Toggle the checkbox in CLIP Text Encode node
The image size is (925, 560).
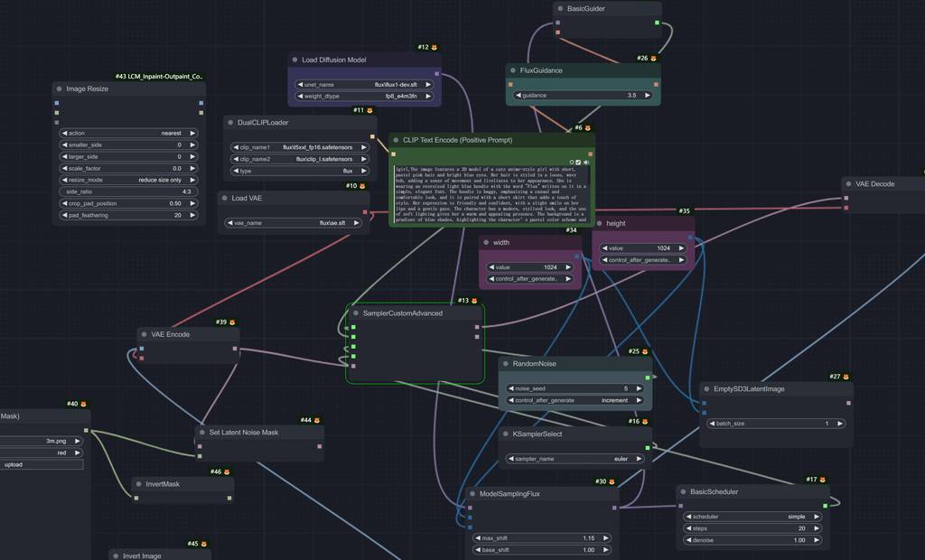tap(578, 163)
